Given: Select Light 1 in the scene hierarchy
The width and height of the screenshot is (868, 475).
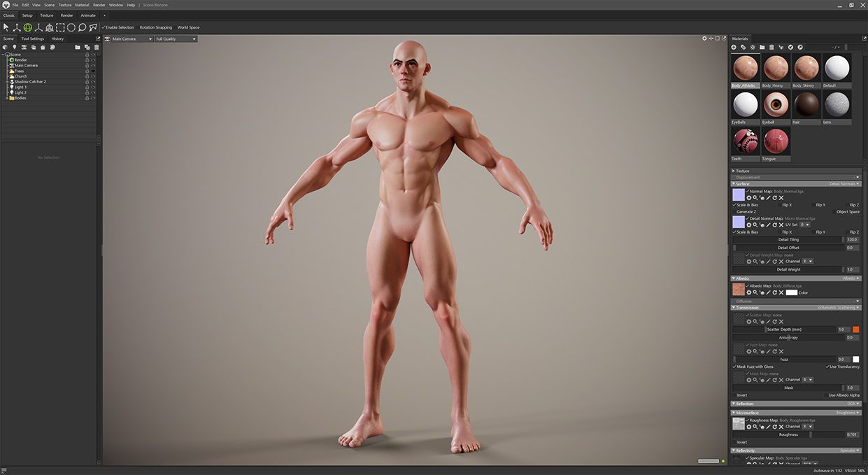Looking at the screenshot, I should point(20,87).
